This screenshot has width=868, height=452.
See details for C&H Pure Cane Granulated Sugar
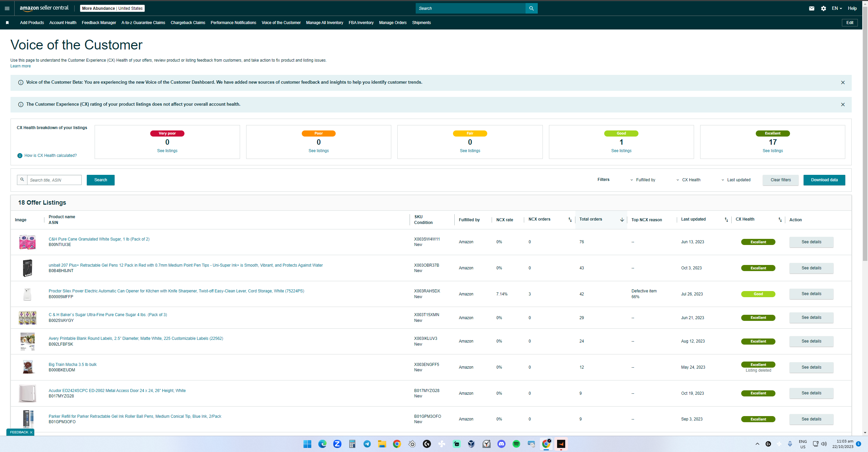[811, 242]
